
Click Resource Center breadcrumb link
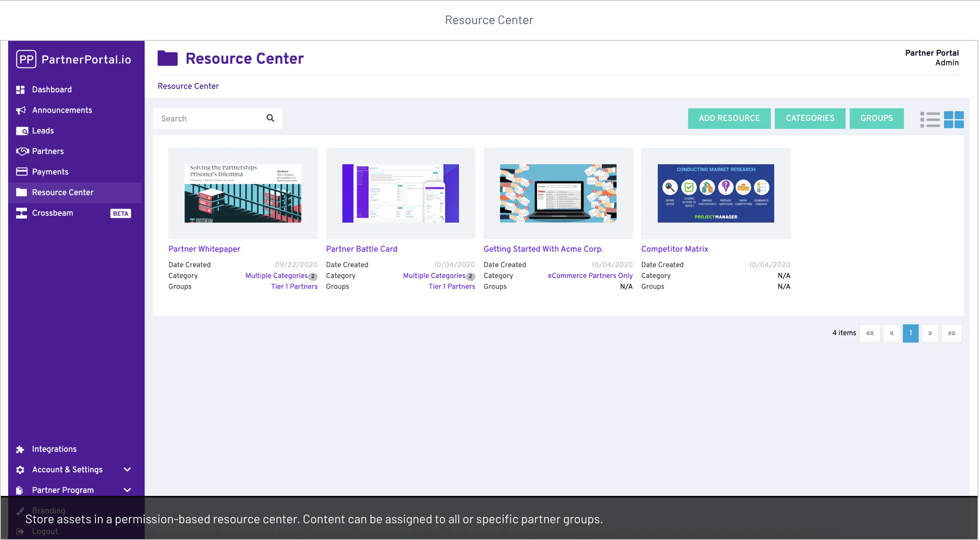188,86
